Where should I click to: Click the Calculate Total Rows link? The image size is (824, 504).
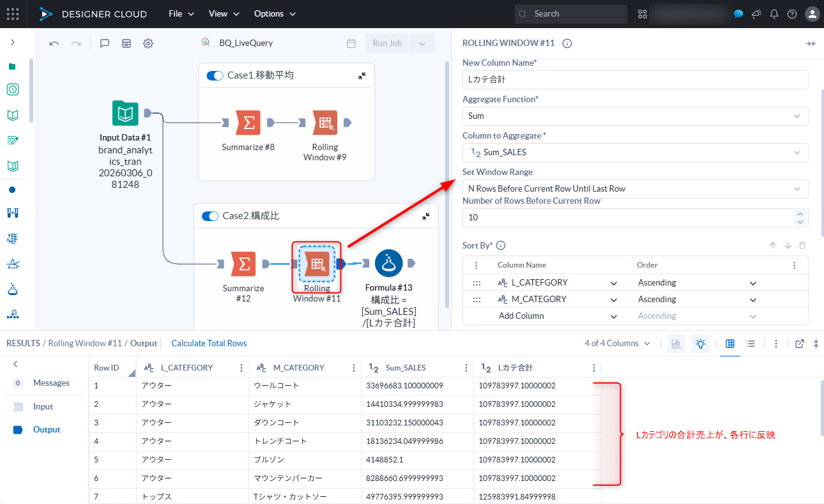click(209, 344)
